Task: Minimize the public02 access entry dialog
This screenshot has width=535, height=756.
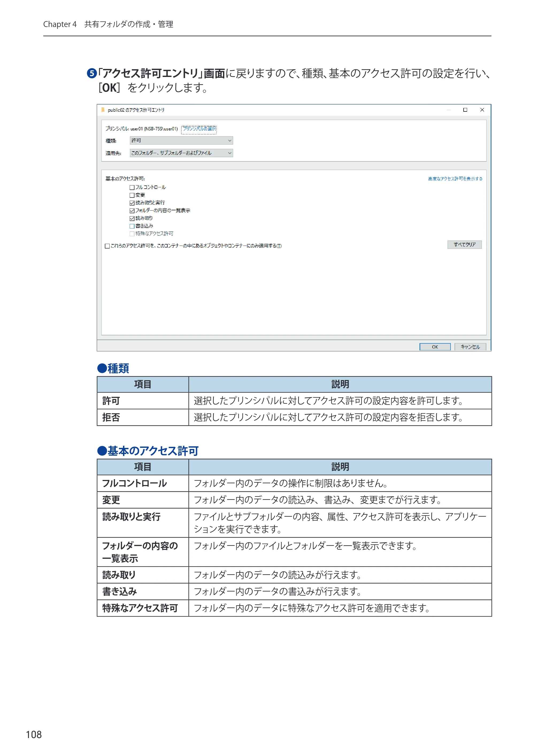Action: [448, 110]
